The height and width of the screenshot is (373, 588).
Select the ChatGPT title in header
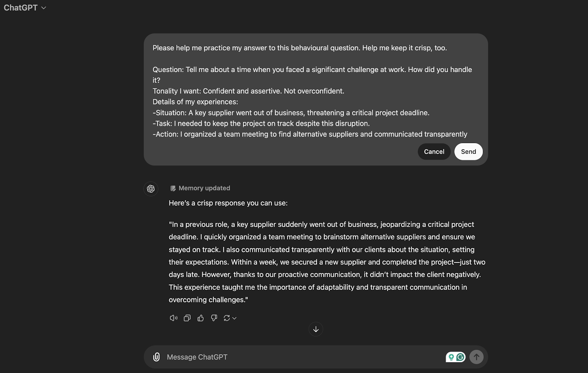coord(20,7)
